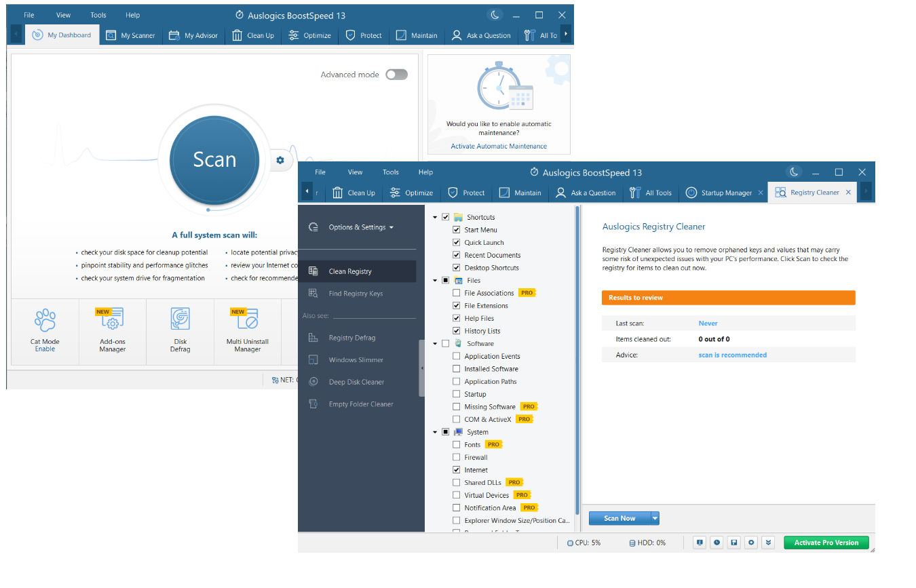Uncheck the Recent Documents checkbox
This screenshot has width=916, height=588.
pos(457,255)
